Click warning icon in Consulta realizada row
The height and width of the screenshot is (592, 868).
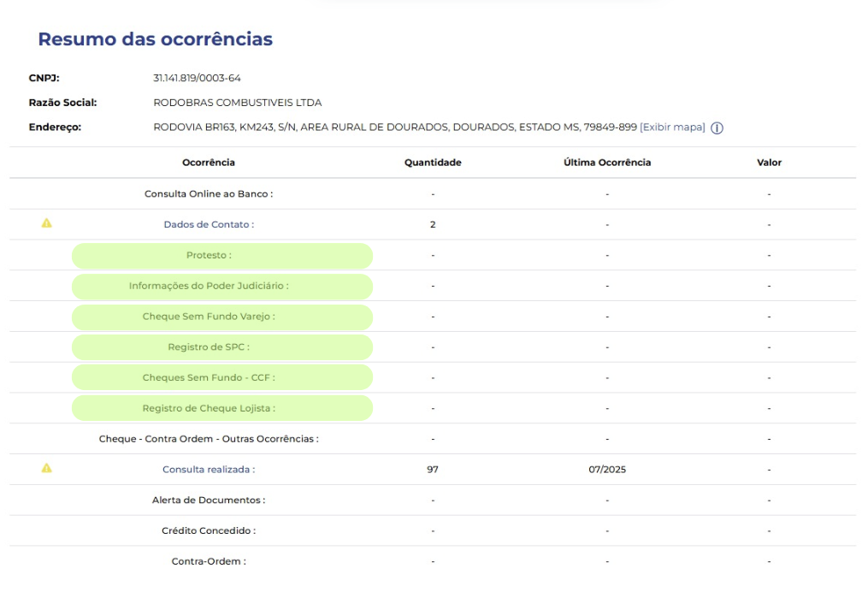[x=46, y=468]
